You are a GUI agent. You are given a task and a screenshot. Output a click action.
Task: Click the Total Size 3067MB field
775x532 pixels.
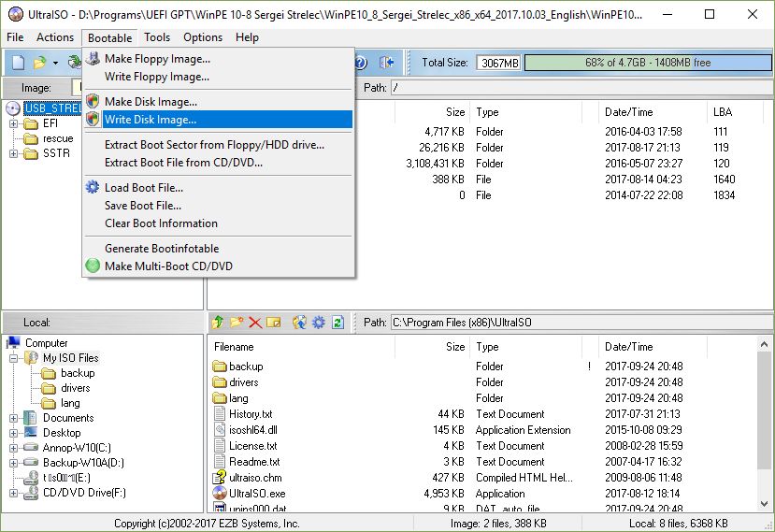point(498,63)
